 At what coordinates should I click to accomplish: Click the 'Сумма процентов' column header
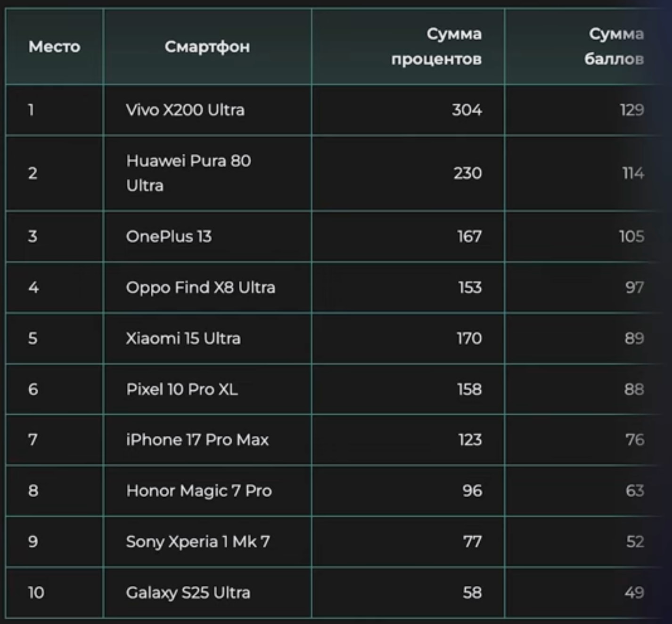(436, 47)
